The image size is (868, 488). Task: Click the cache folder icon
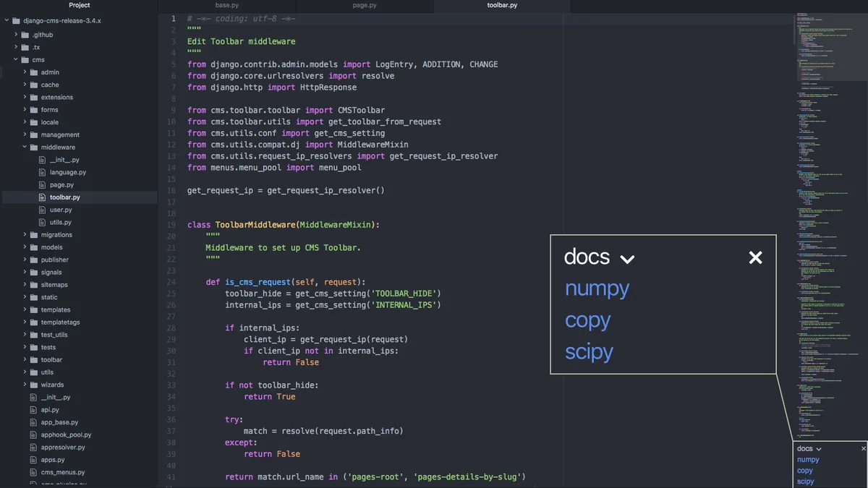click(34, 85)
